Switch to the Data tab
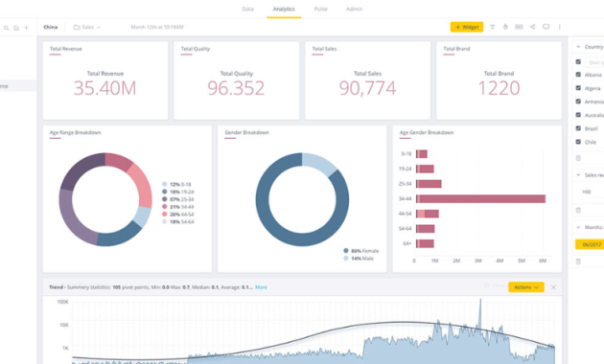The height and width of the screenshot is (364, 604). click(247, 9)
